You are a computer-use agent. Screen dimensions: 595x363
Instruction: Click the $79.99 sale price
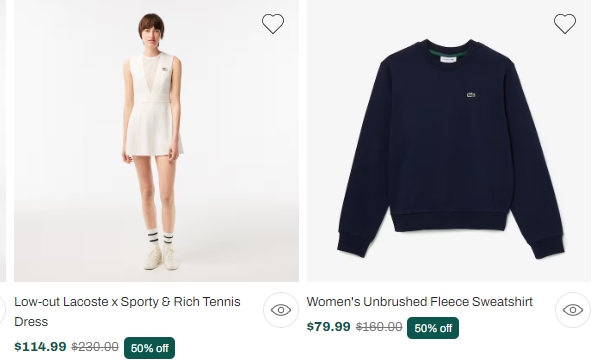click(329, 326)
